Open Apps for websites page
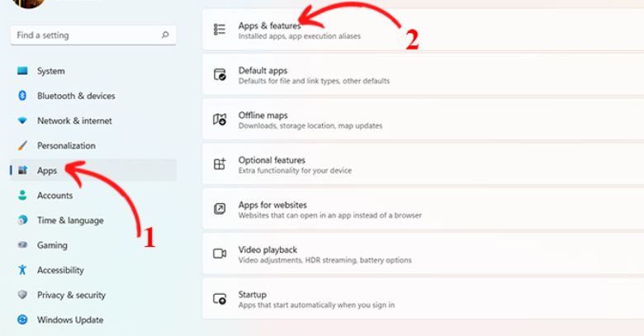Viewport: 644px width, 336px height. 423,209
